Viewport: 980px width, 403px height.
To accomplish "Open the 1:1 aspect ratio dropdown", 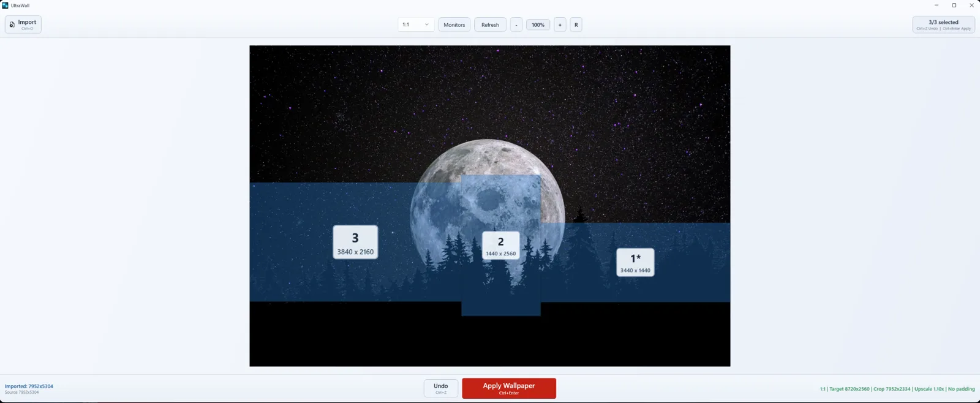I will (x=416, y=24).
